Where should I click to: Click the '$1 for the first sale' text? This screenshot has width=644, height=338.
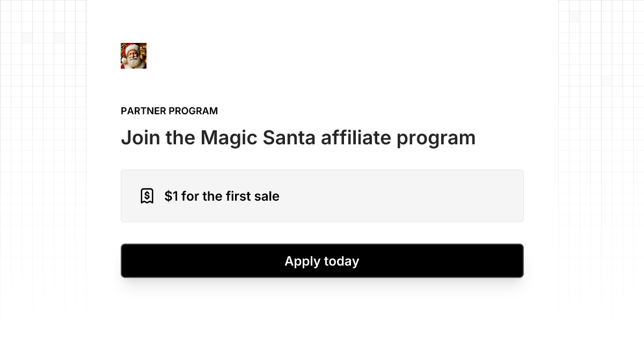point(222,196)
